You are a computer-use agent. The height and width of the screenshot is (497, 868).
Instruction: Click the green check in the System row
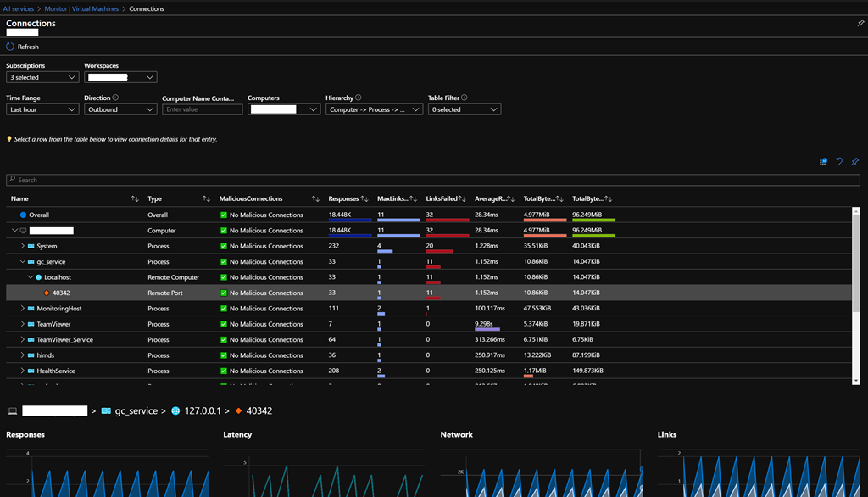(x=224, y=246)
